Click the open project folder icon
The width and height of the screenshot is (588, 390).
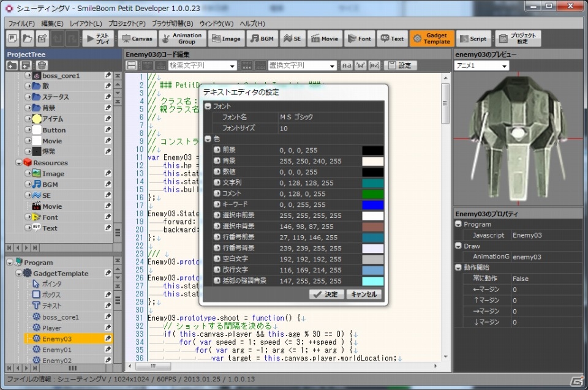click(x=28, y=38)
